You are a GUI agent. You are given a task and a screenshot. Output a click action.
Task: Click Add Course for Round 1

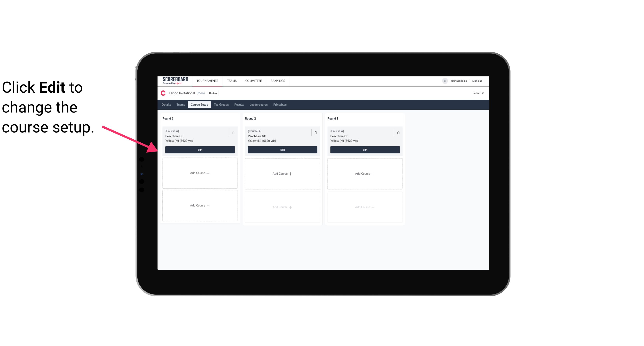pyautogui.click(x=200, y=173)
